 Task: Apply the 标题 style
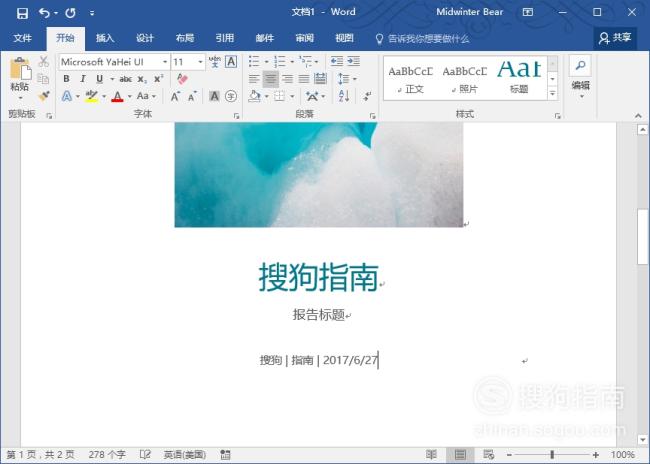tap(519, 79)
